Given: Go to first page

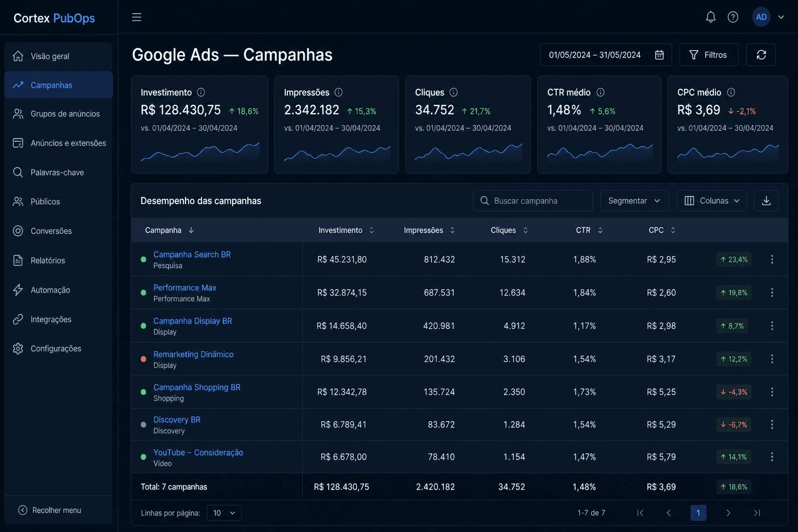Looking at the screenshot, I should click(x=640, y=513).
